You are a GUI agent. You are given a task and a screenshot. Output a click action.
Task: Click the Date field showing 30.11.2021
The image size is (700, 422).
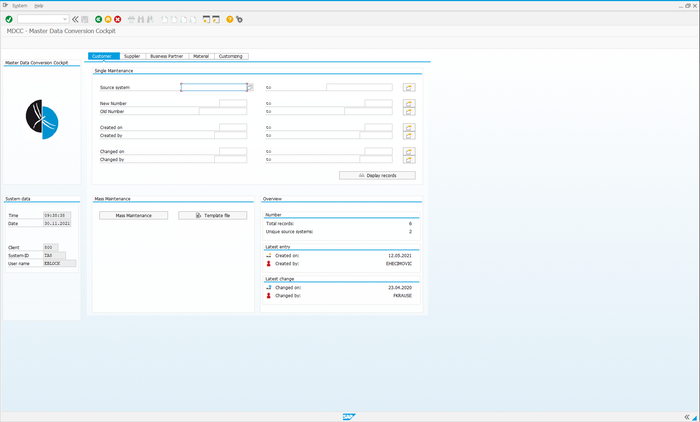pos(57,223)
